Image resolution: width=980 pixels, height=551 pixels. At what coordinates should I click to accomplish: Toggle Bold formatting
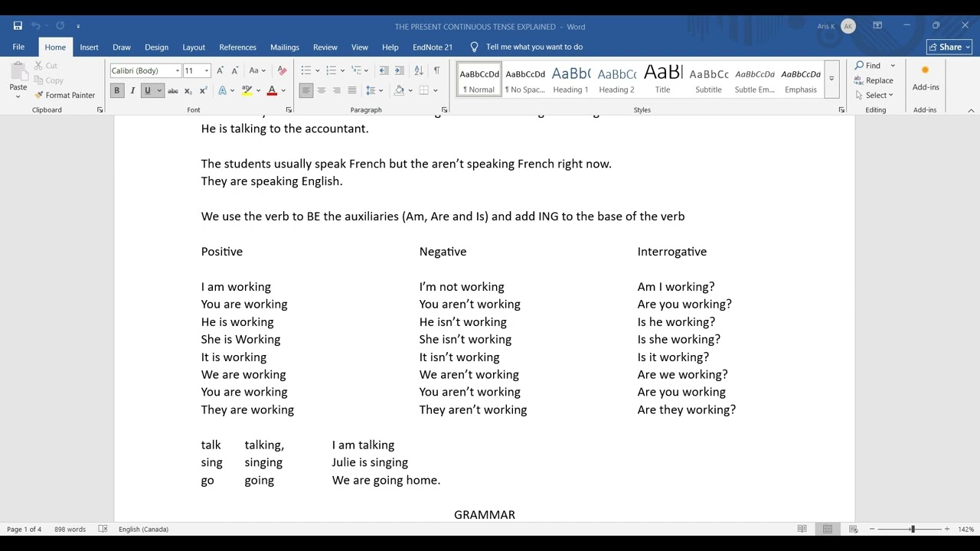pos(117,90)
